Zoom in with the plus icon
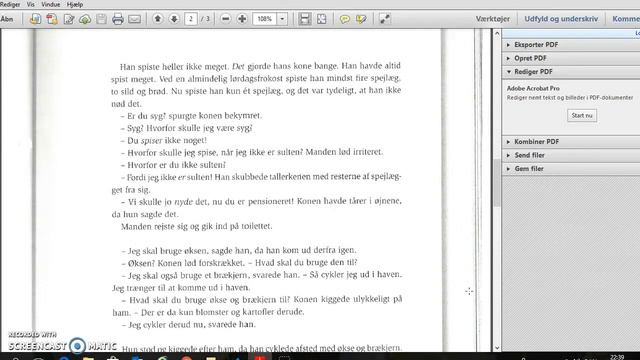The image size is (640, 360). 242,19
